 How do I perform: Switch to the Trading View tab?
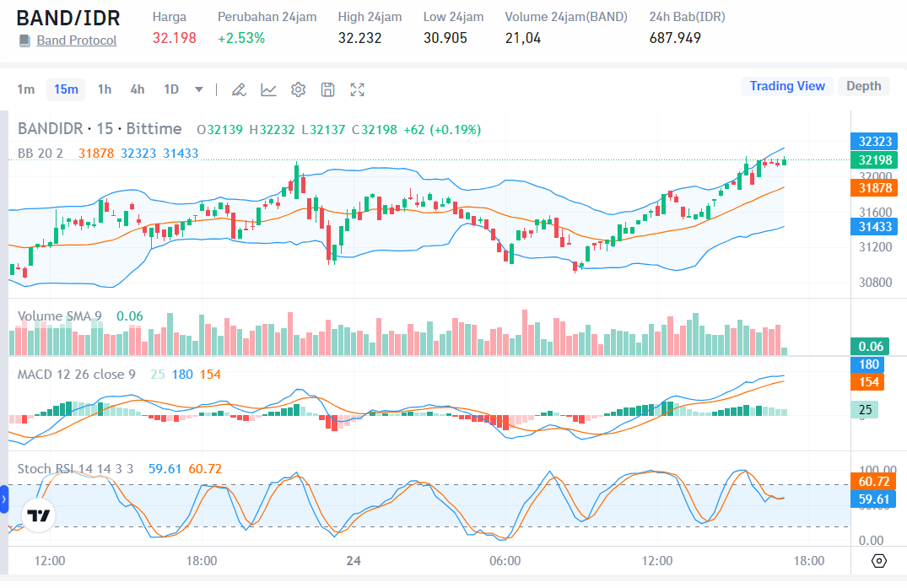[787, 86]
